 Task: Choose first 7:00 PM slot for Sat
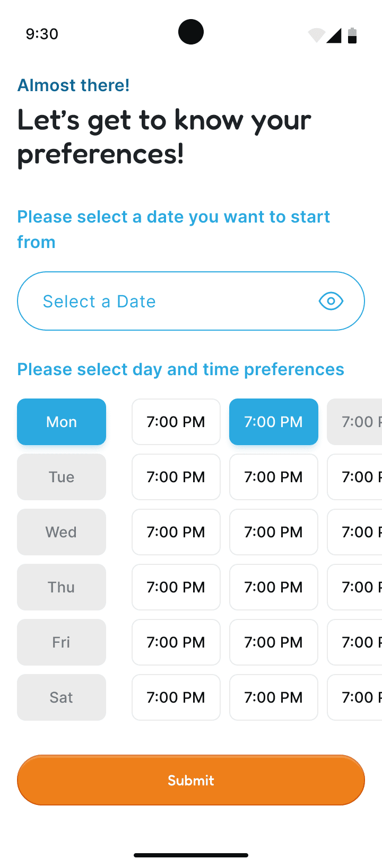[x=176, y=697]
